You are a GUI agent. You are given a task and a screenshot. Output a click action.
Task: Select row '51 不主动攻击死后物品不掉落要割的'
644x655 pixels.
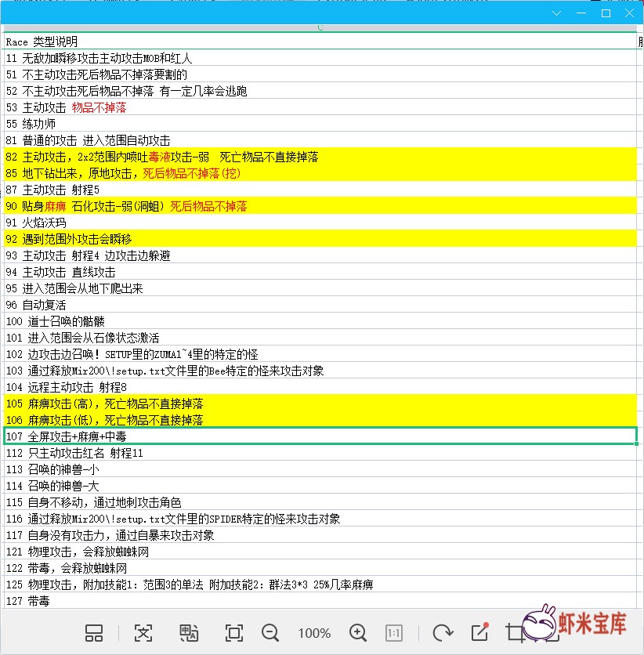point(320,74)
